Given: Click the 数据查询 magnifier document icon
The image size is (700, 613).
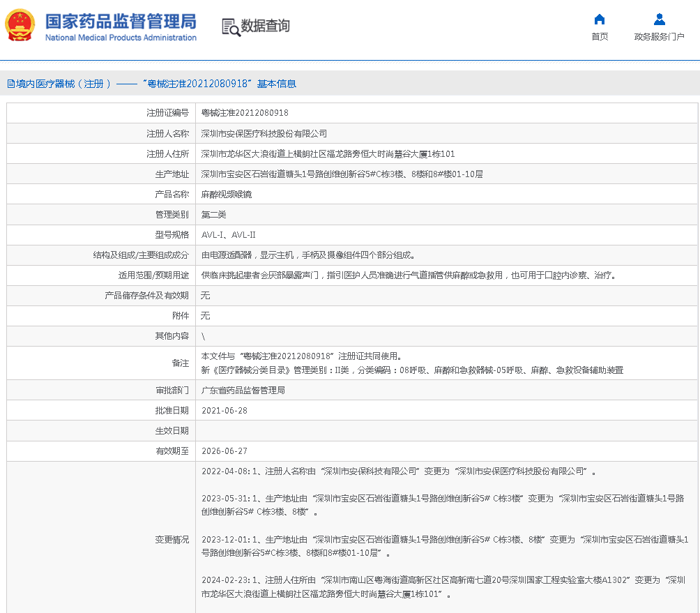Looking at the screenshot, I should pos(230,27).
